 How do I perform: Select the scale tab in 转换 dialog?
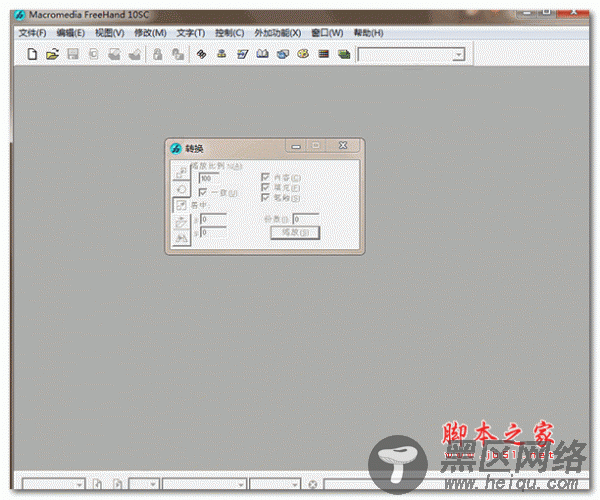coord(181,205)
